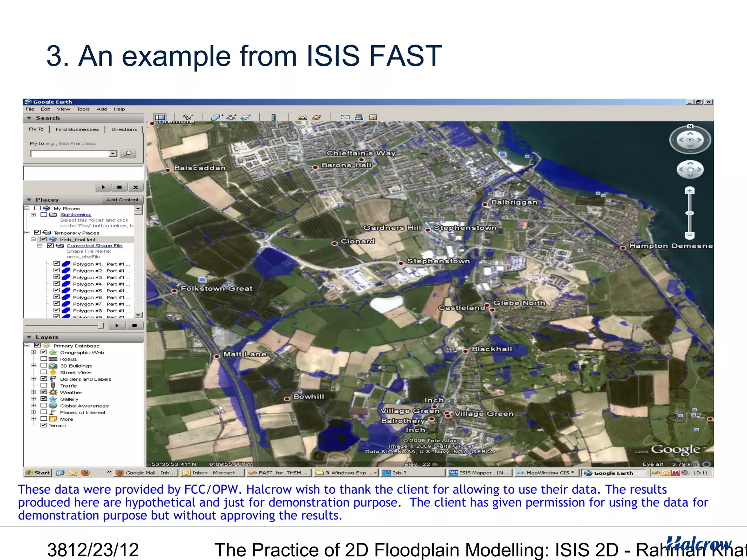Open View in Google Maps icon
Screen dimensions: 747x560
pyautogui.click(x=373, y=117)
